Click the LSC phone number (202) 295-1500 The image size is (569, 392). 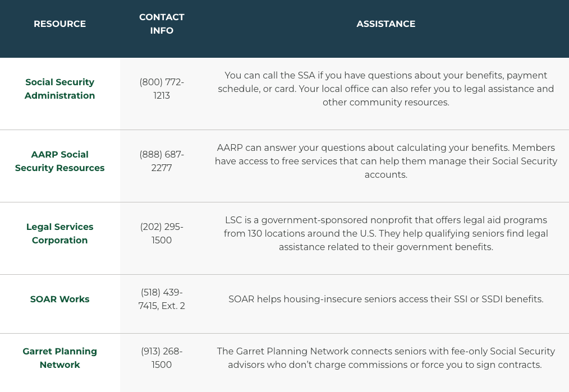[162, 233]
